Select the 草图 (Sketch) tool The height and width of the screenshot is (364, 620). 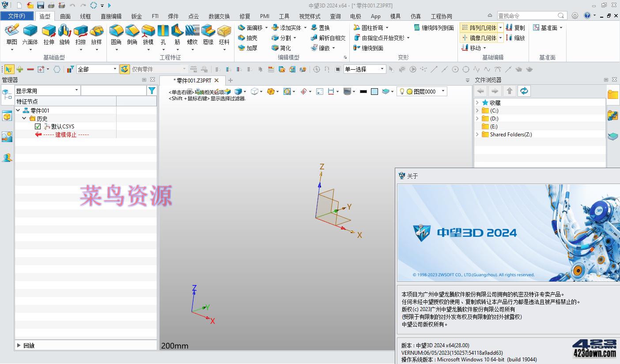[x=12, y=35]
